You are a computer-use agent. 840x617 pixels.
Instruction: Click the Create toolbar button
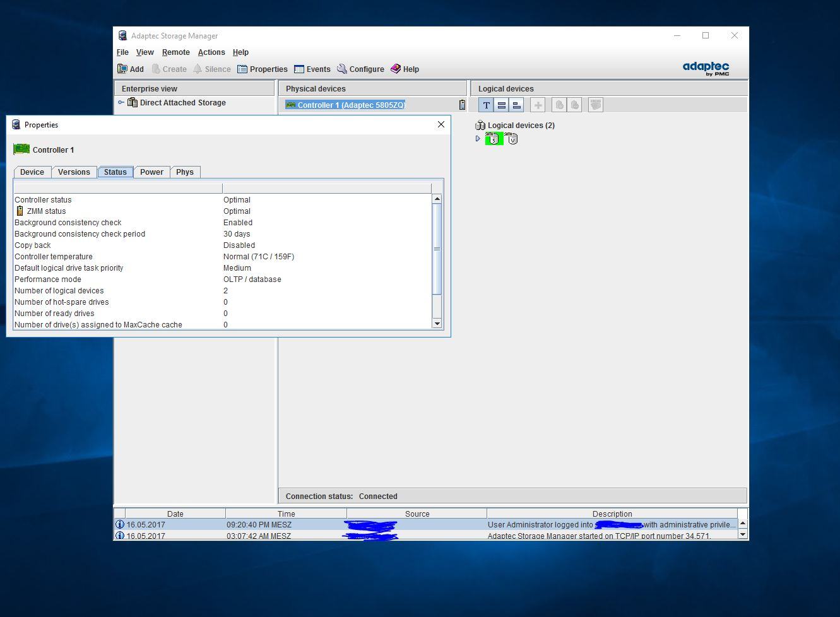point(169,69)
